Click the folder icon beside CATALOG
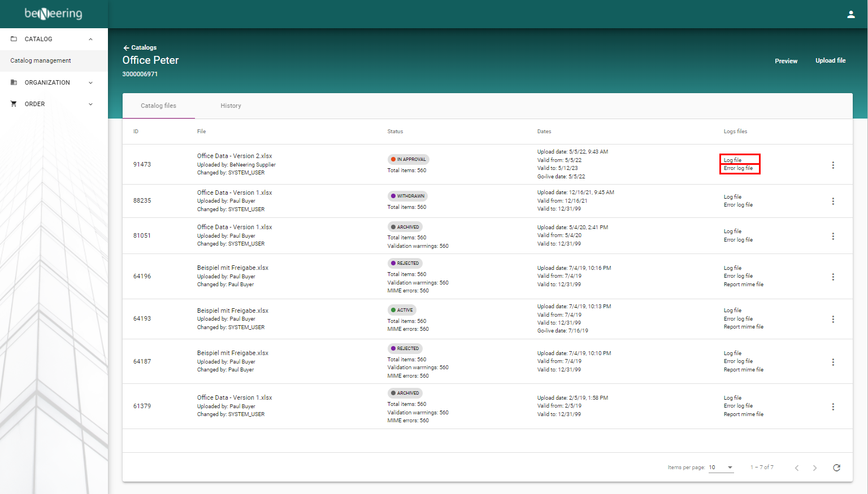Screen dimensions: 868x494 point(14,38)
